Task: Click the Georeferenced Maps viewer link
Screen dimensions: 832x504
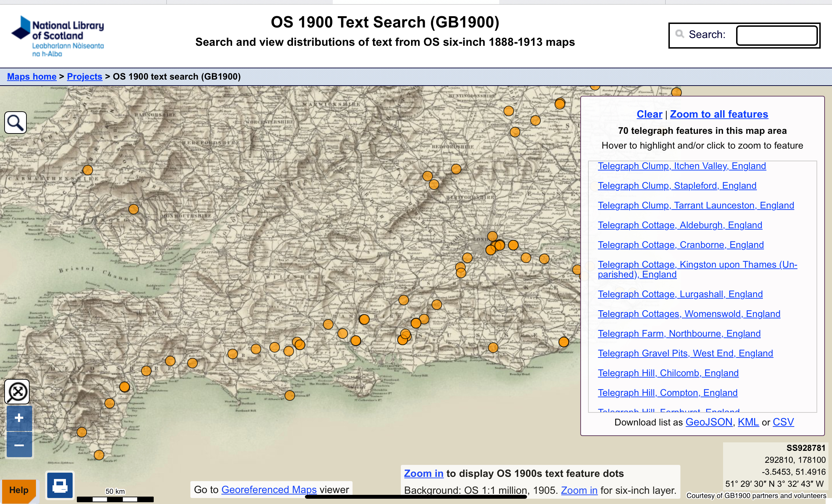Action: click(x=269, y=490)
